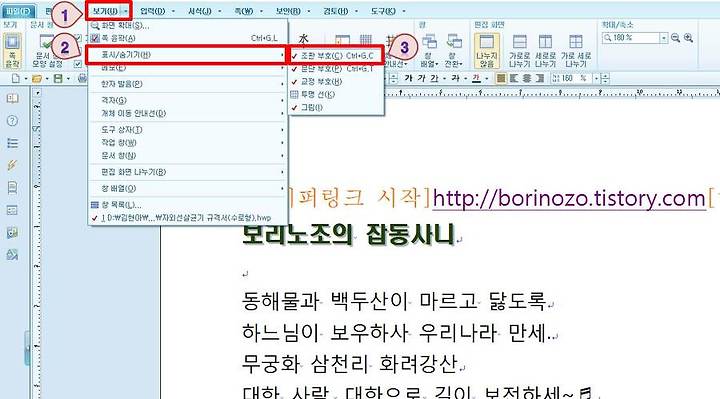Expand 문서 창(N) submenu
This screenshot has height=399, width=720.
pos(187,155)
